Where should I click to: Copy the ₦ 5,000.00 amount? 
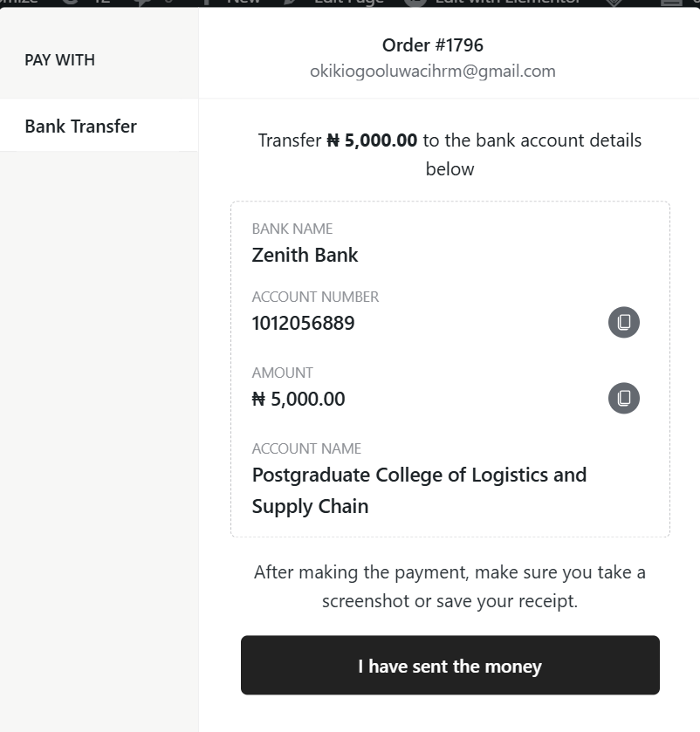pyautogui.click(x=623, y=398)
